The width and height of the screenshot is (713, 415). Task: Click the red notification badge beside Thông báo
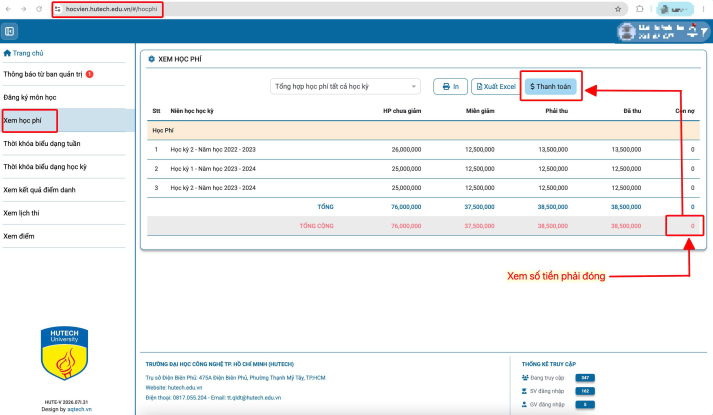[90, 74]
